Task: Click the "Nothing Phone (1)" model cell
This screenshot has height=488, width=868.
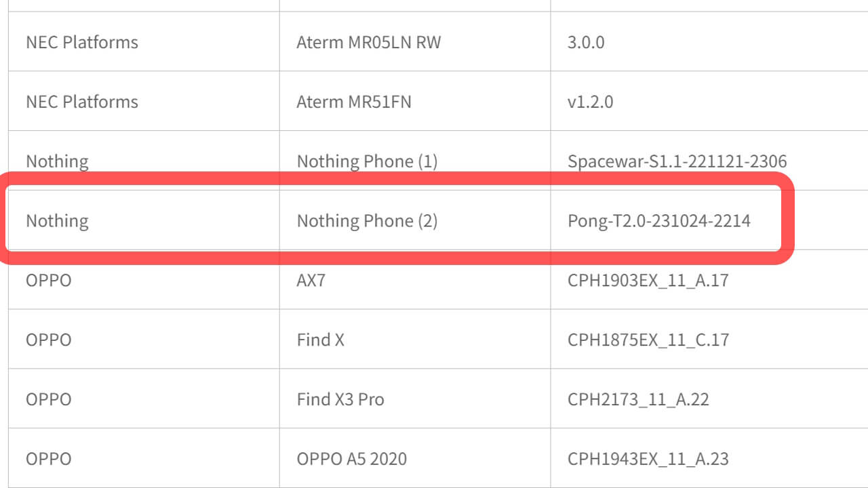Action: click(367, 161)
